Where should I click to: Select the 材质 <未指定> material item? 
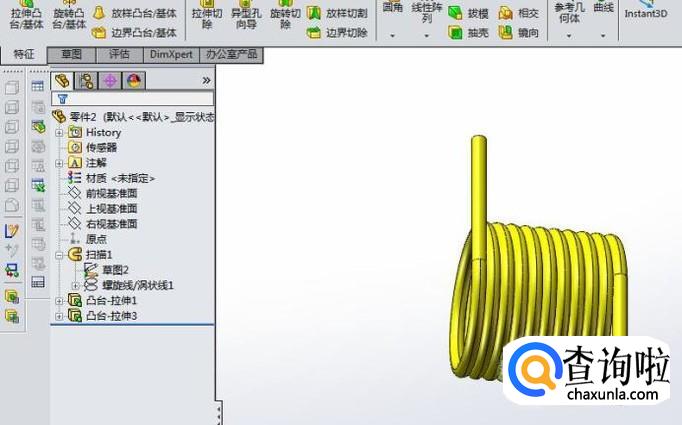pyautogui.click(x=111, y=178)
